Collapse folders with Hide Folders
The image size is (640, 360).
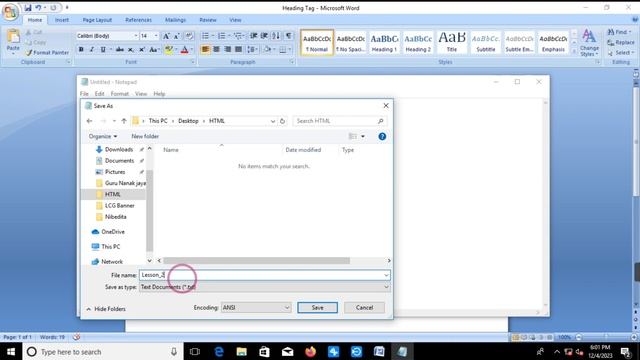[106, 309]
